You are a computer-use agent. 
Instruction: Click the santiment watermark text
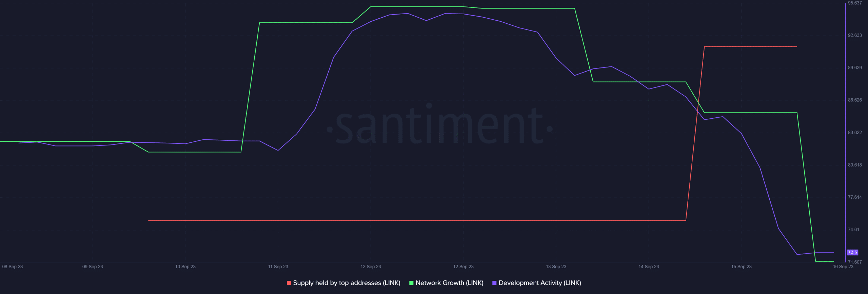(439, 125)
